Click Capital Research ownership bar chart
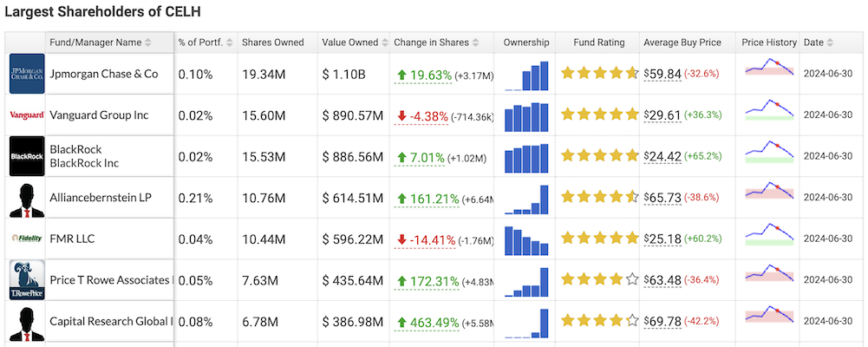Screen dimensions: 868x347 [526, 324]
